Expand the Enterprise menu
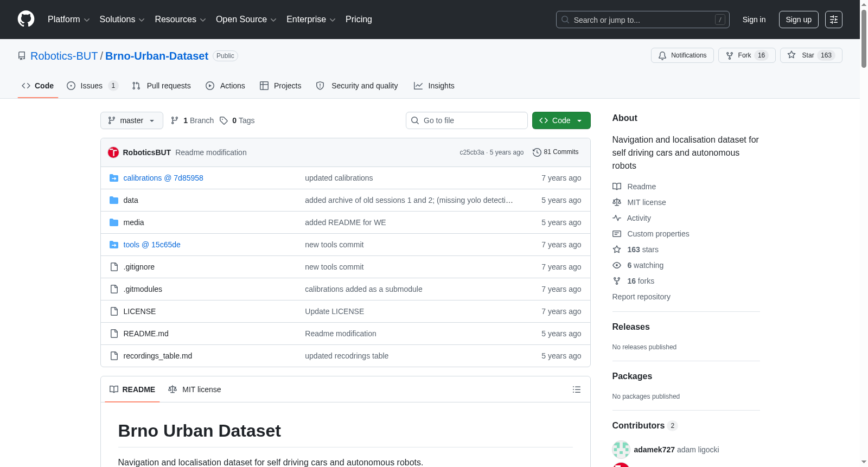 coord(311,20)
